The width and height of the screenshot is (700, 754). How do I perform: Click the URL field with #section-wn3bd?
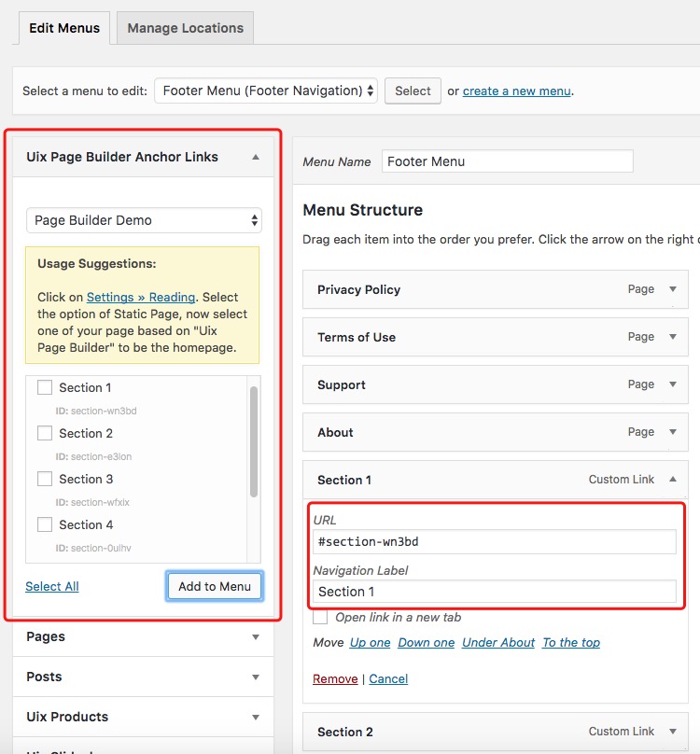(x=495, y=541)
